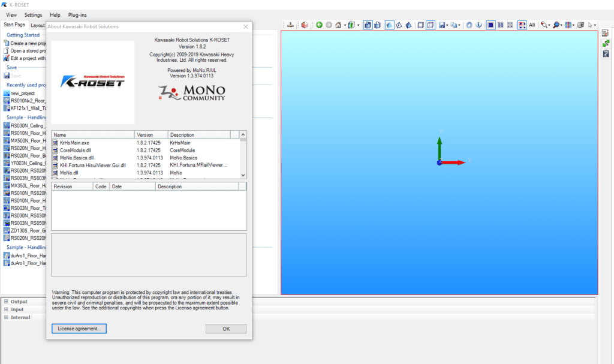The image size is (614, 364).
Task: Click the green back navigation arrow
Action: coord(319,25)
